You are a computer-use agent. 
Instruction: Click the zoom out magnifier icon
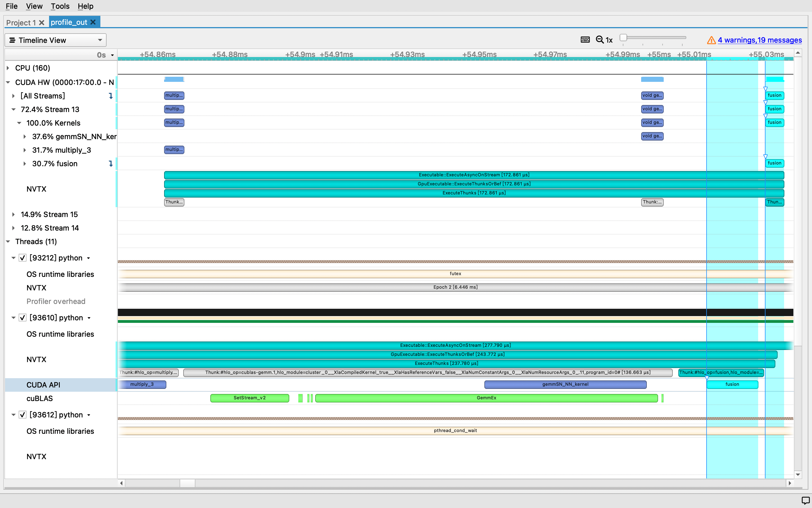tap(600, 40)
